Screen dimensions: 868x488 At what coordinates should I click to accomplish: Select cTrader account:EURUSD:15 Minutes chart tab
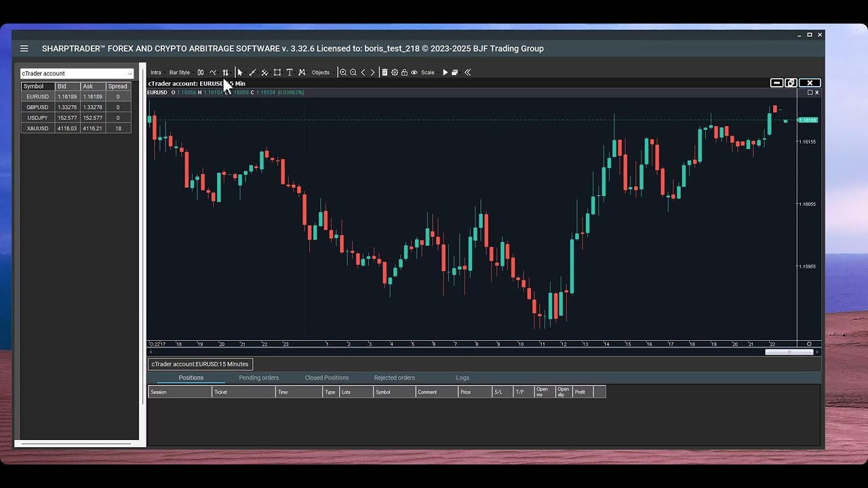click(x=200, y=364)
